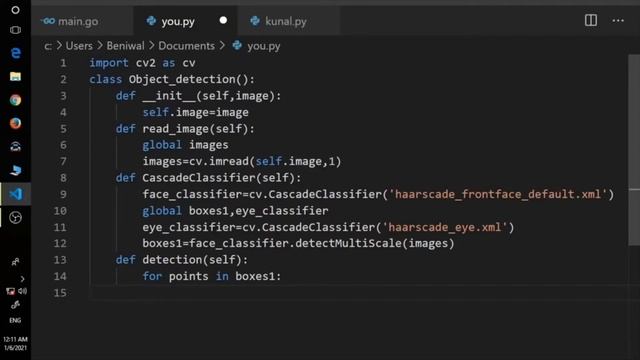Click the Documents breadcrumb segment

(x=187, y=46)
